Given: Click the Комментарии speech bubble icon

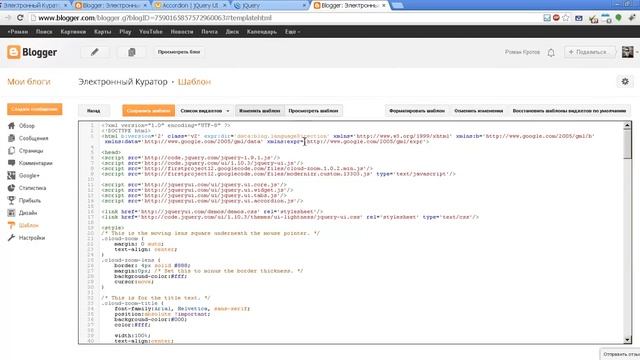Looking at the screenshot, I should [11, 163].
